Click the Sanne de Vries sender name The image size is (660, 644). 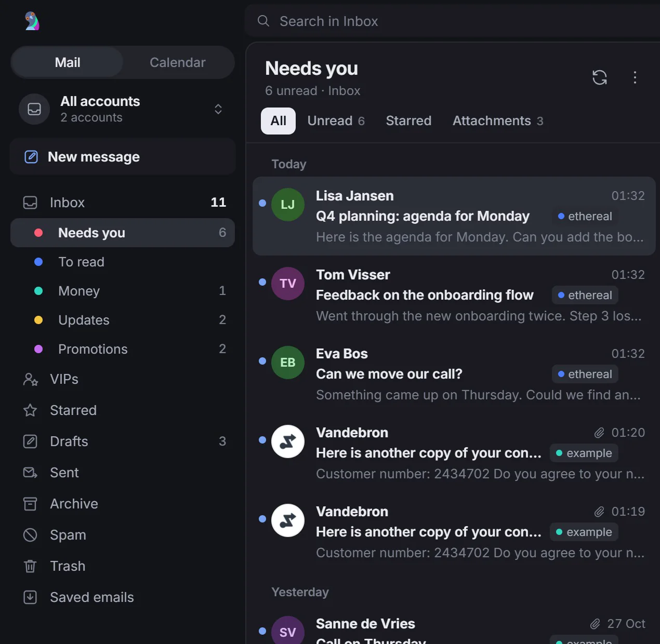365,624
